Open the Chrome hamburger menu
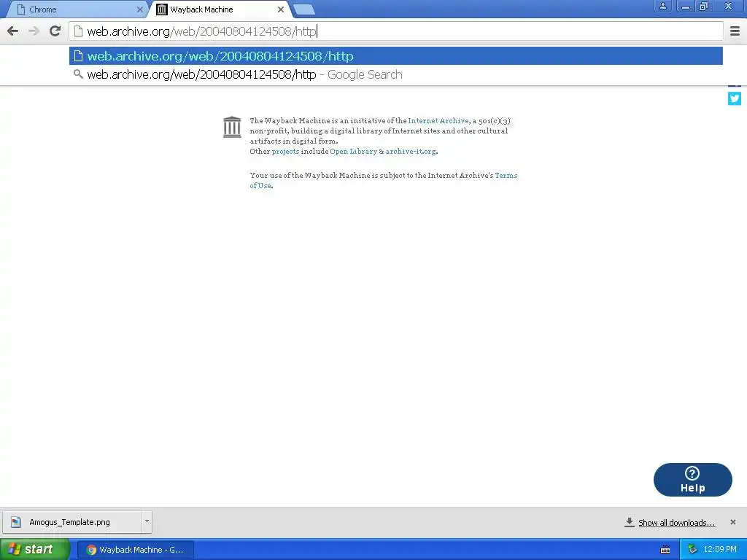The image size is (747, 560). 735,31
